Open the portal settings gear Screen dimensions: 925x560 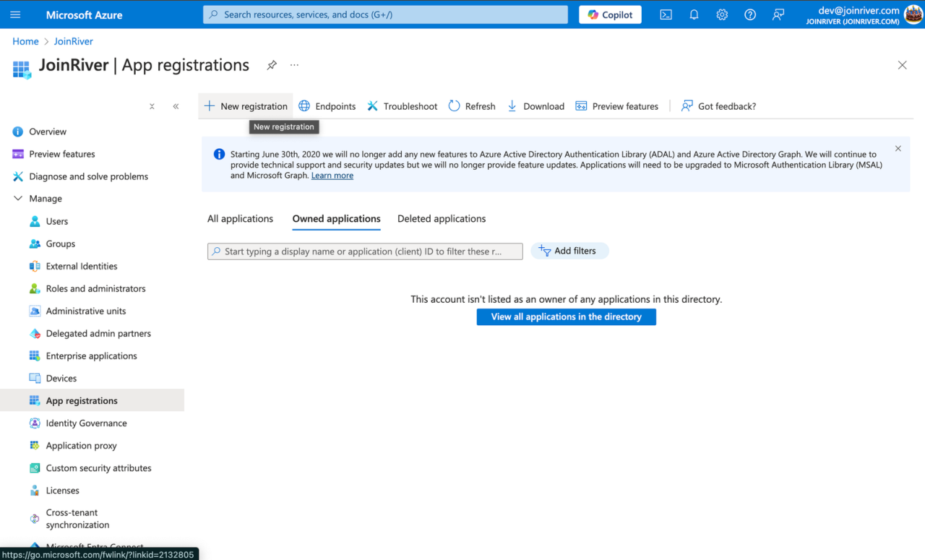tap(721, 14)
